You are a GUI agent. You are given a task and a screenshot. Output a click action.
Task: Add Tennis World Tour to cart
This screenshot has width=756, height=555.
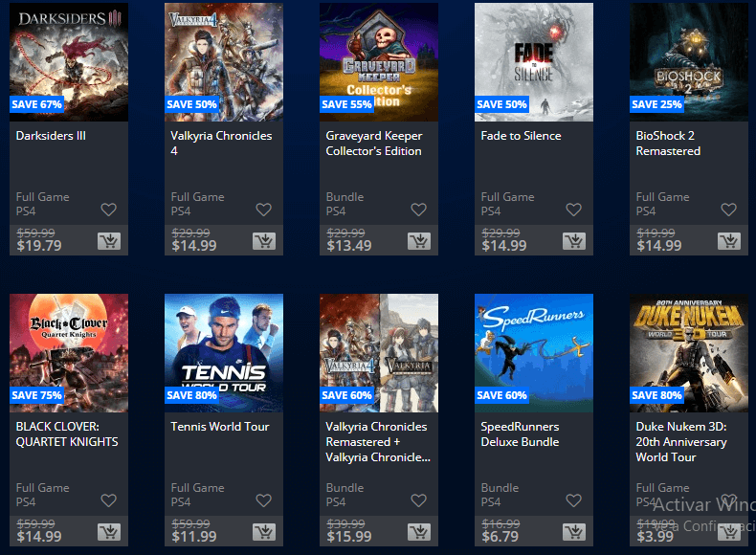264,531
